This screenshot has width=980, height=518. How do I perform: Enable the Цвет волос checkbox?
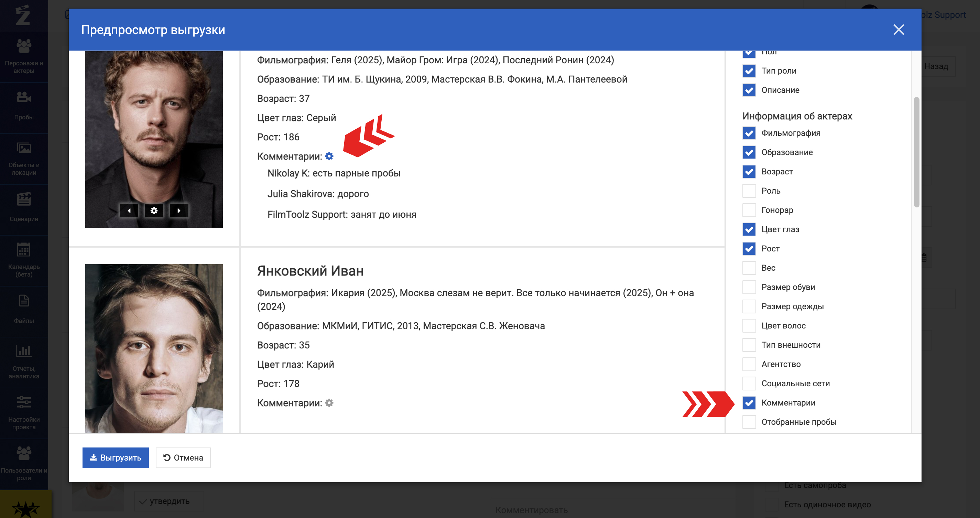749,326
